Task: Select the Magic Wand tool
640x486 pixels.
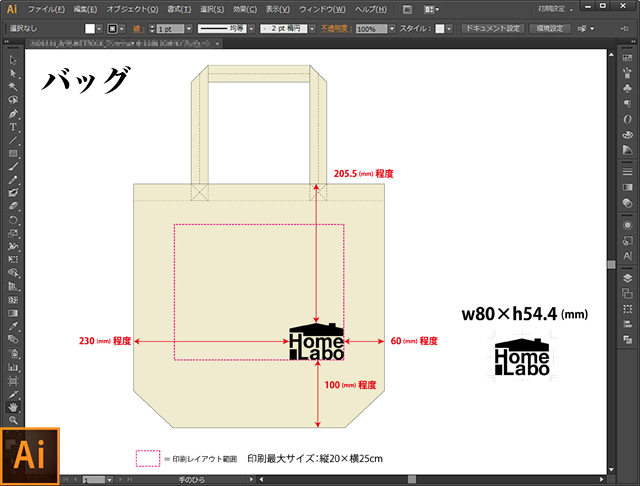Action: (13, 87)
